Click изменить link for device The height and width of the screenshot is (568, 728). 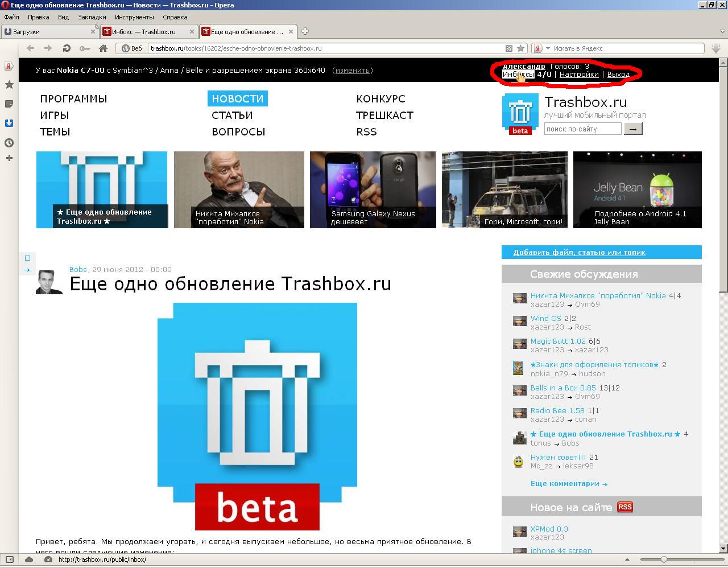(353, 71)
